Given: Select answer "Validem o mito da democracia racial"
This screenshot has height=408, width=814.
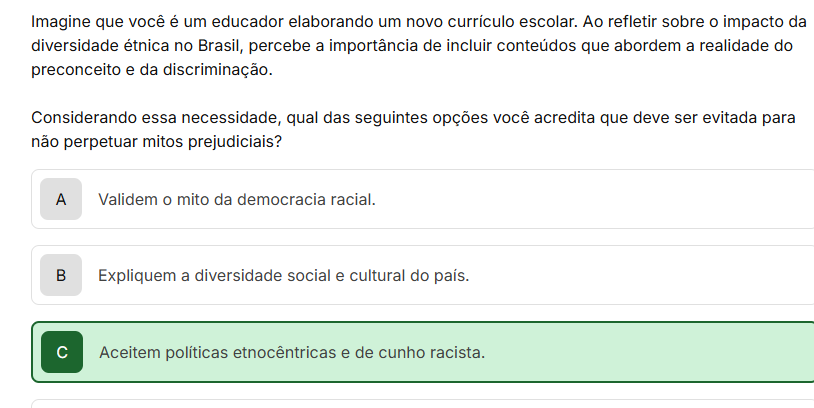Looking at the screenshot, I should (237, 199).
